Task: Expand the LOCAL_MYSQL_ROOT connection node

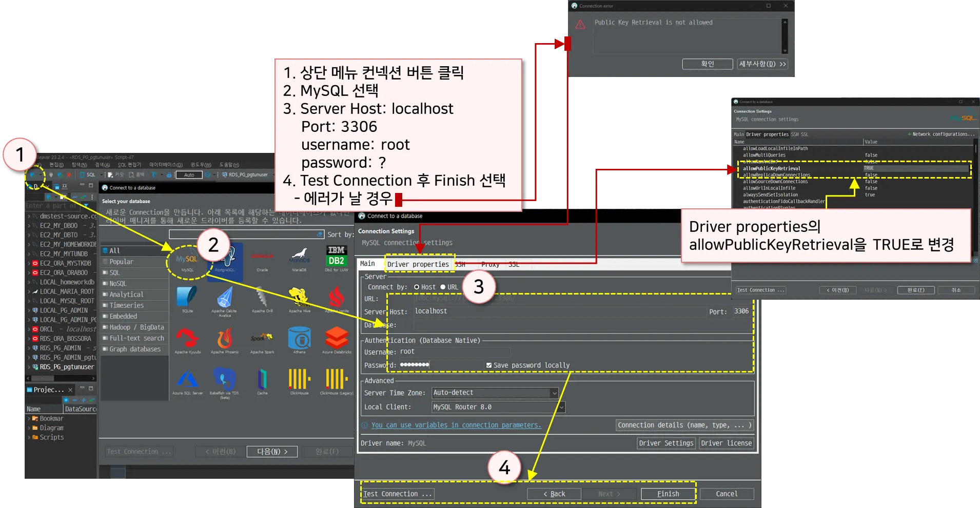Action: coord(29,301)
